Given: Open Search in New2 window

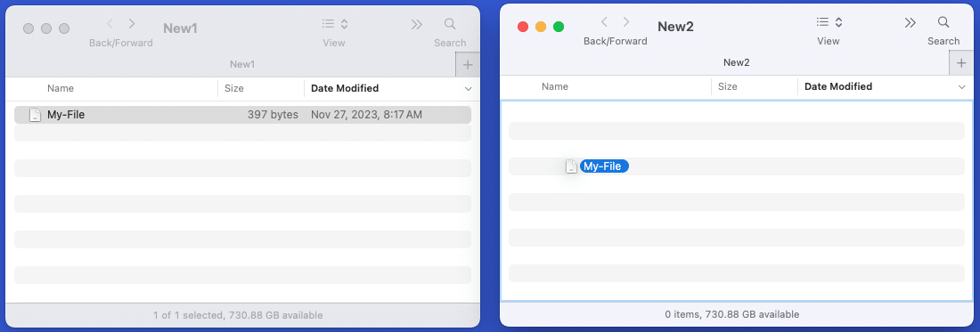Looking at the screenshot, I should pos(943,22).
